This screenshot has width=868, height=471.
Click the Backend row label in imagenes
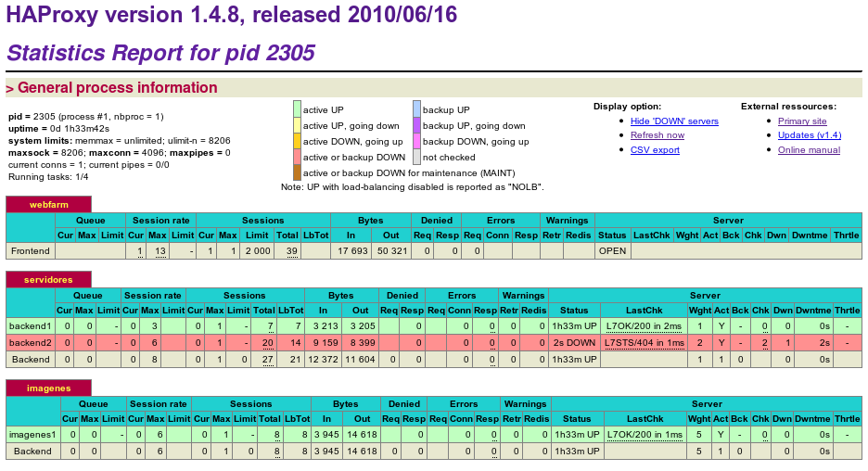(x=32, y=452)
